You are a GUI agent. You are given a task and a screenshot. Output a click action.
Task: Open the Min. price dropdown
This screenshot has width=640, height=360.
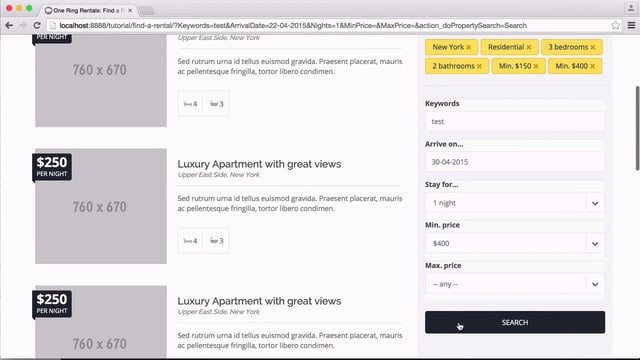point(514,243)
